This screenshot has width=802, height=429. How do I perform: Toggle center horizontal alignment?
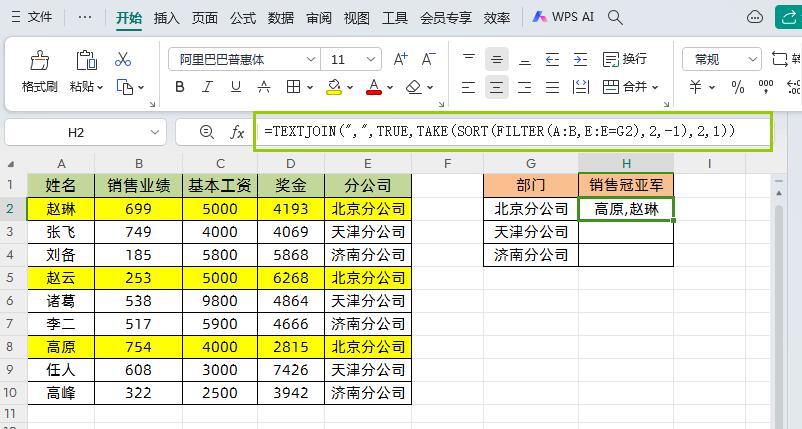pos(496,87)
